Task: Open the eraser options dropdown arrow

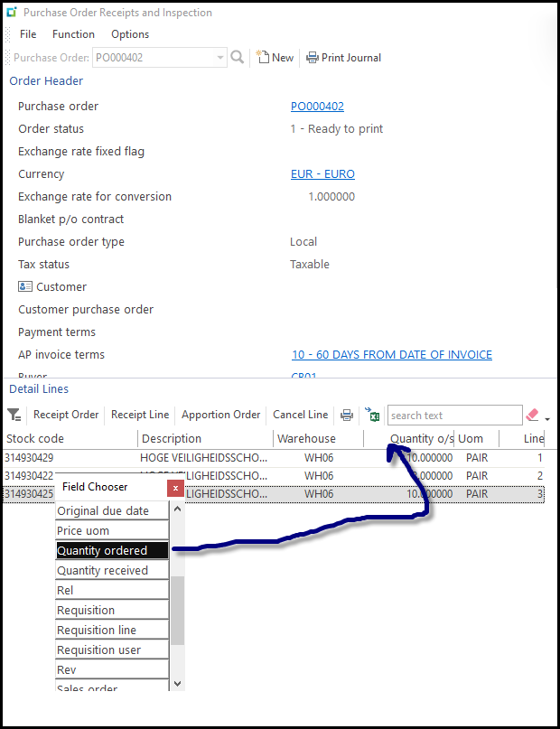Action: pos(547,419)
